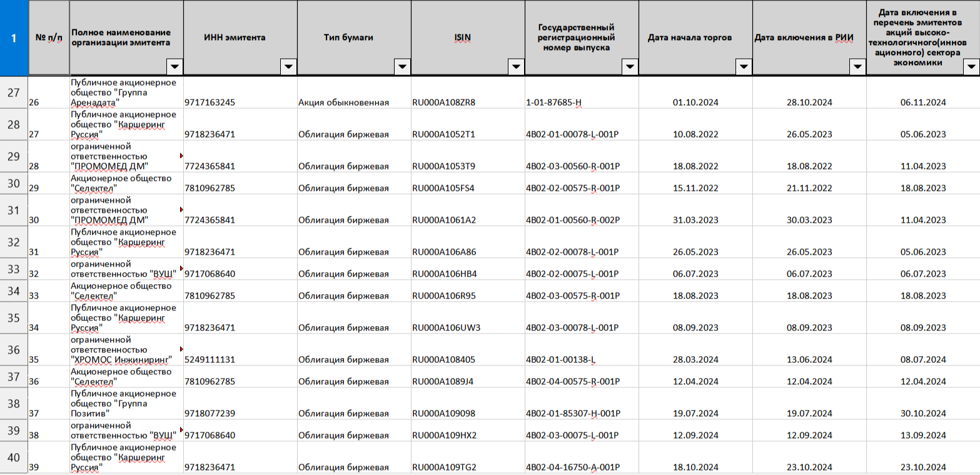Image resolution: width=980 pixels, height=475 pixels.
Task: Click header cell Тип бумаги
Action: click(x=354, y=38)
